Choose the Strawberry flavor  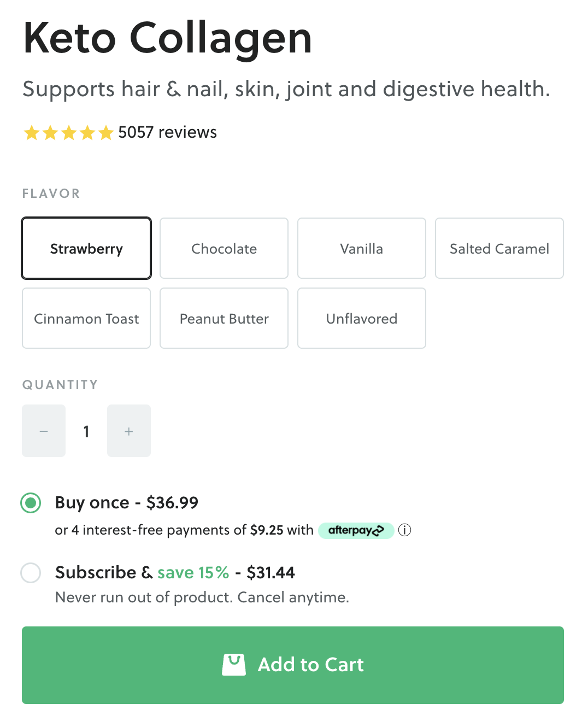pos(86,248)
